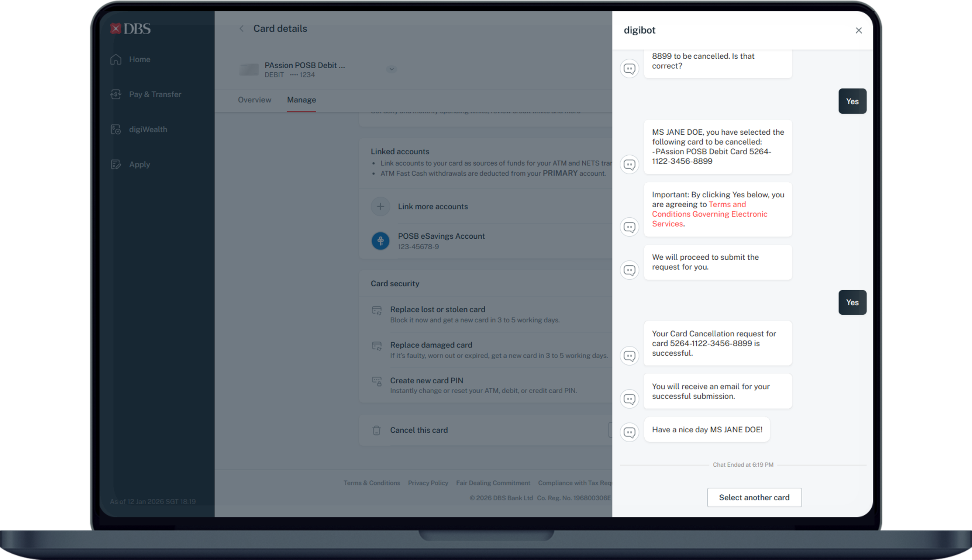Open Privacy Policy footer link
The height and width of the screenshot is (560, 972).
[428, 483]
